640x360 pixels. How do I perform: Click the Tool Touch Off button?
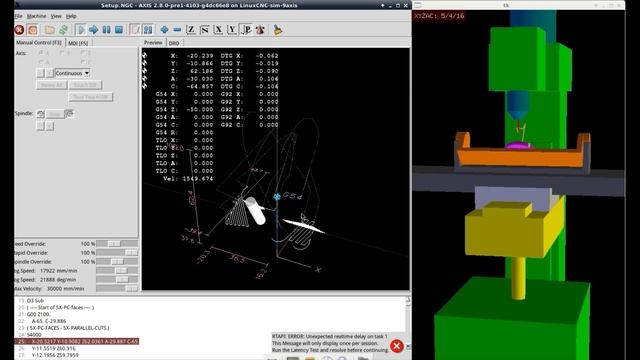tap(91, 97)
